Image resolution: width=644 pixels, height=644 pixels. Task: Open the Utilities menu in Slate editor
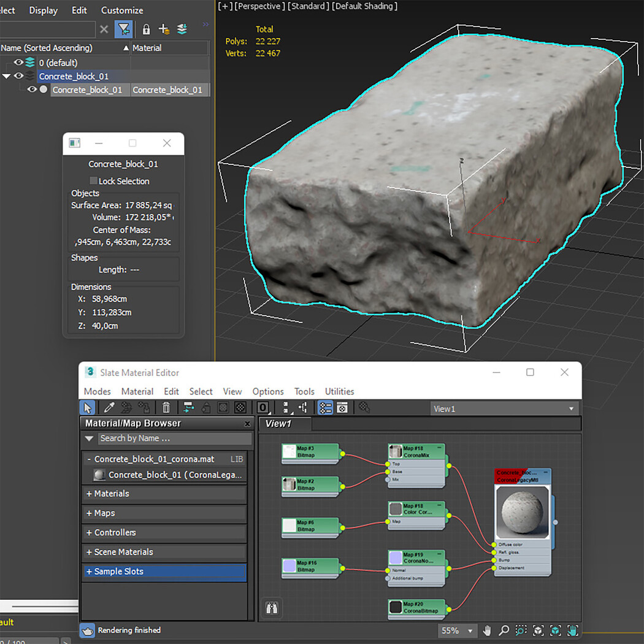point(339,391)
